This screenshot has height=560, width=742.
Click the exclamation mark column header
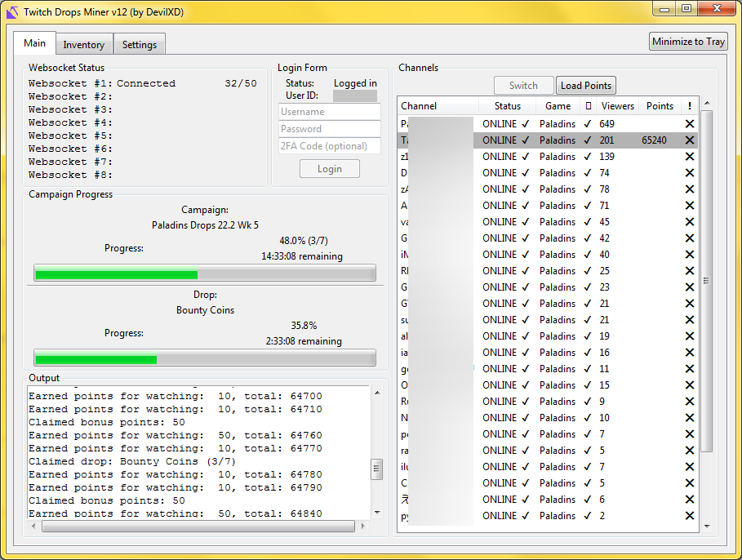(x=690, y=105)
